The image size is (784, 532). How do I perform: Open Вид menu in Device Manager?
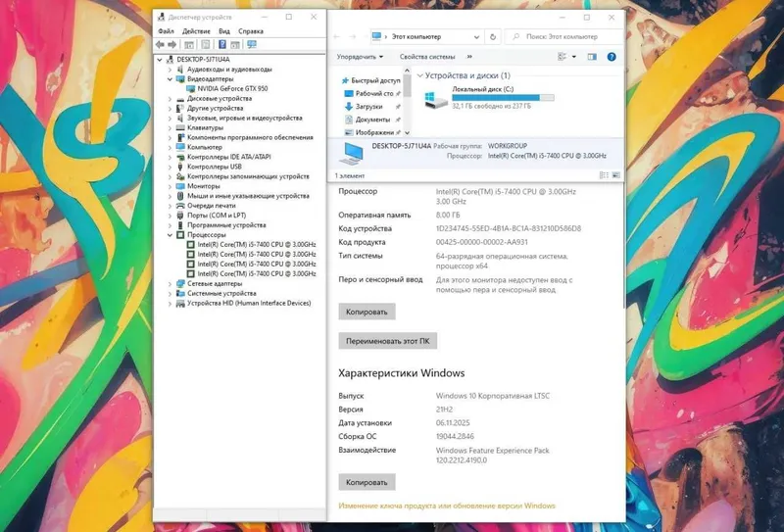click(x=224, y=31)
